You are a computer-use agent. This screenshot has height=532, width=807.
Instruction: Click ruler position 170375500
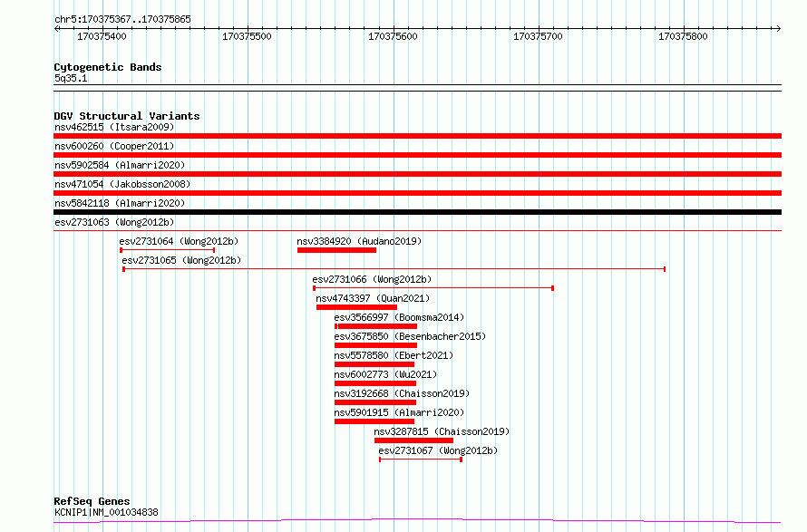pos(247,36)
